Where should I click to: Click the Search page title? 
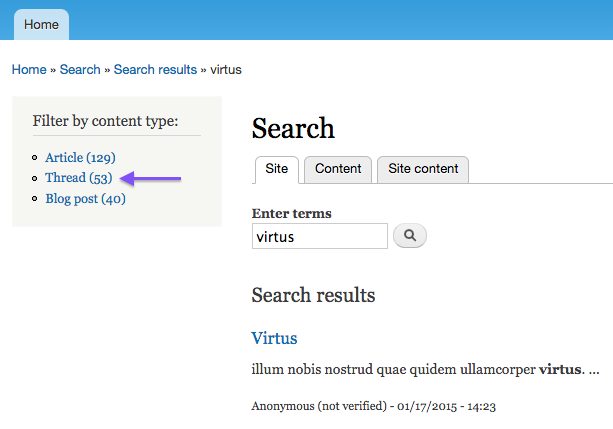point(293,128)
